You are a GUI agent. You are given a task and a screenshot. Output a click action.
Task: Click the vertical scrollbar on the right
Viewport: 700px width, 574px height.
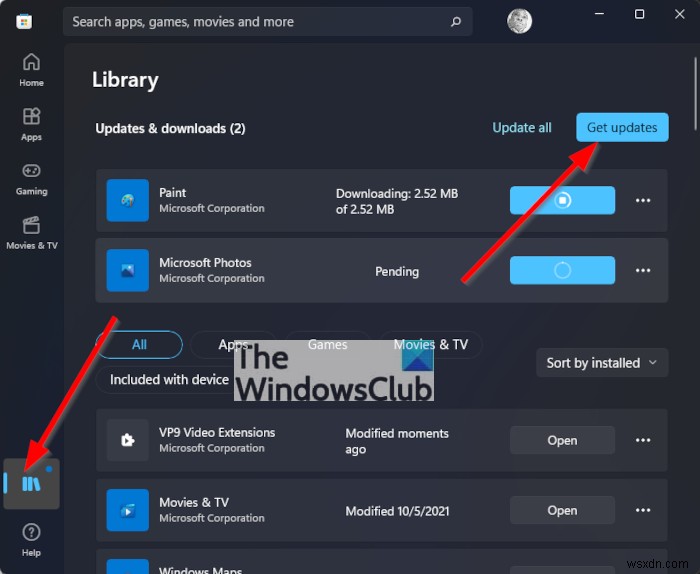(695, 94)
